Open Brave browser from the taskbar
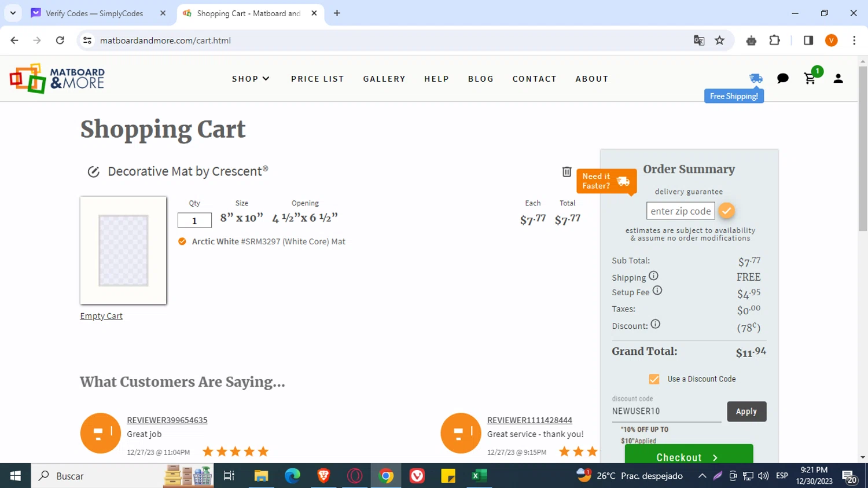 (323, 476)
